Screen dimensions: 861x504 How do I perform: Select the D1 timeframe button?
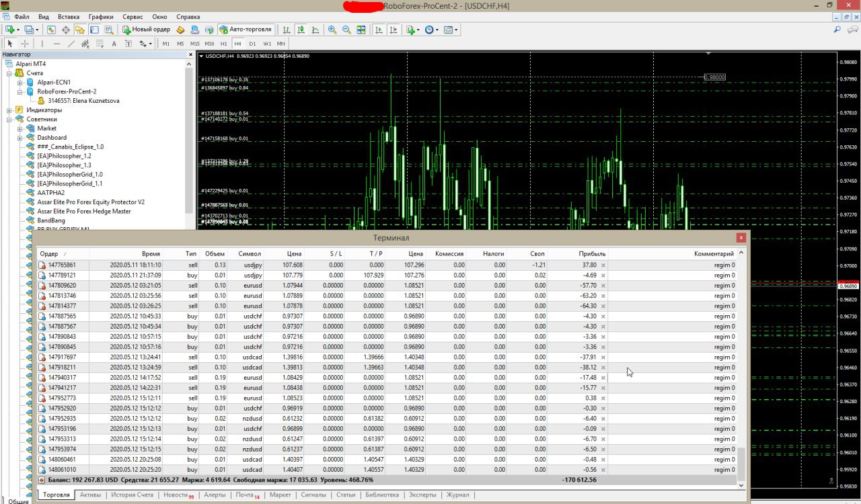[252, 44]
